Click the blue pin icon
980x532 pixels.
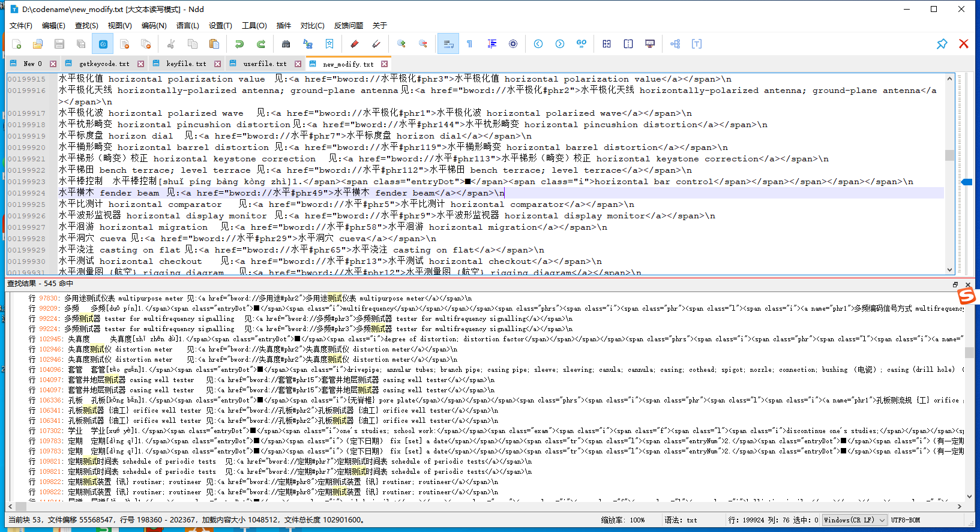point(942,44)
